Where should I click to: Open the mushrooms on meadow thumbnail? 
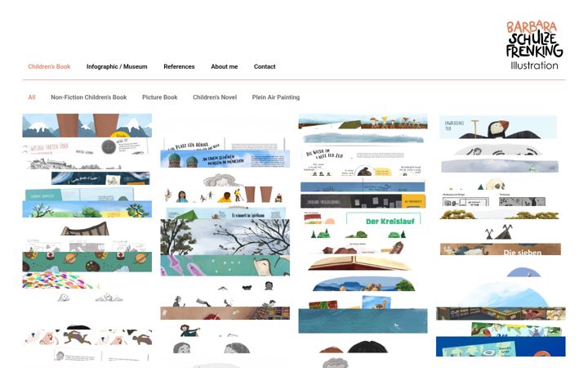tap(363, 122)
